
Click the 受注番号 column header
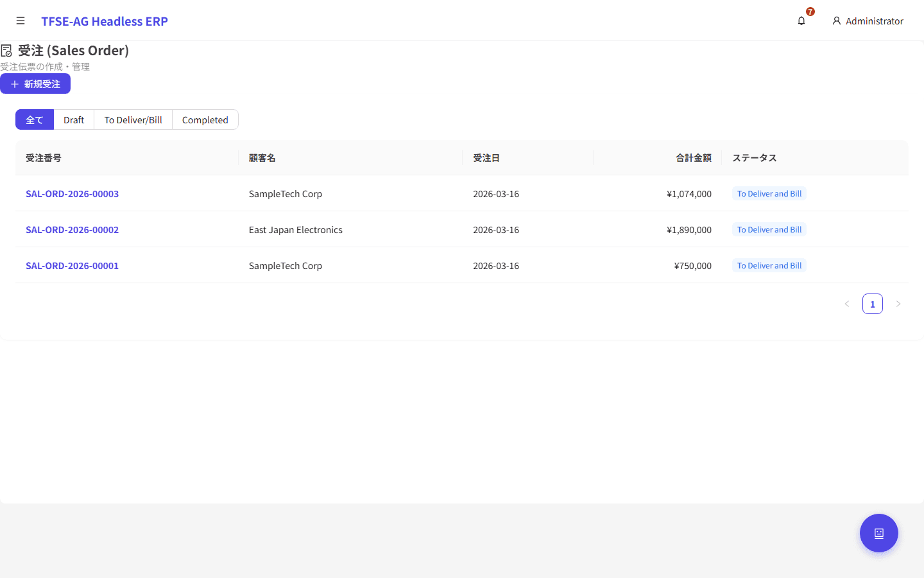click(x=44, y=158)
